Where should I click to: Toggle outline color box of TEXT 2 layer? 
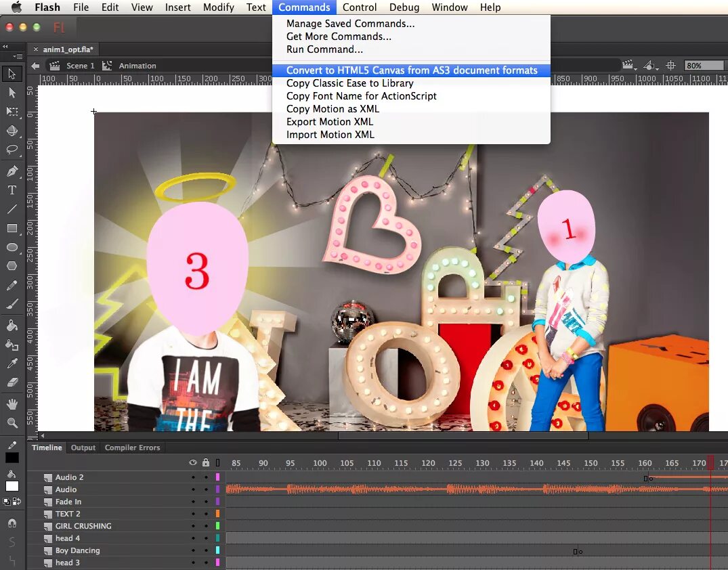(x=217, y=514)
